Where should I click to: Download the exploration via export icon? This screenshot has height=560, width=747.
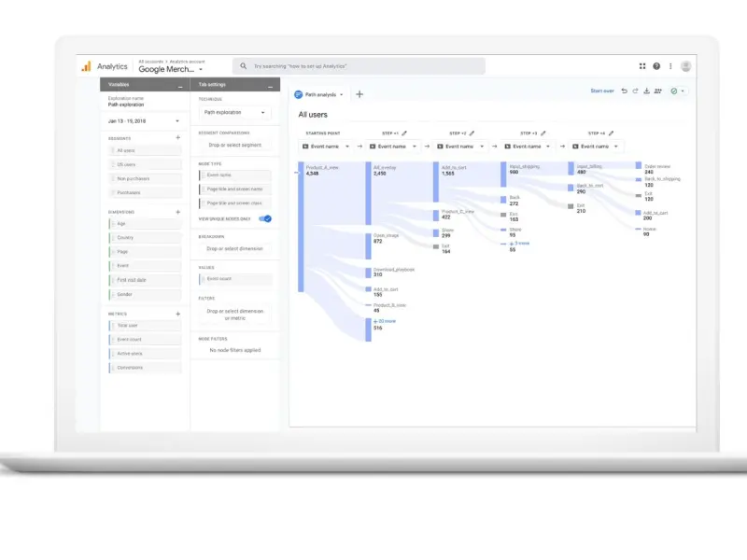click(646, 91)
